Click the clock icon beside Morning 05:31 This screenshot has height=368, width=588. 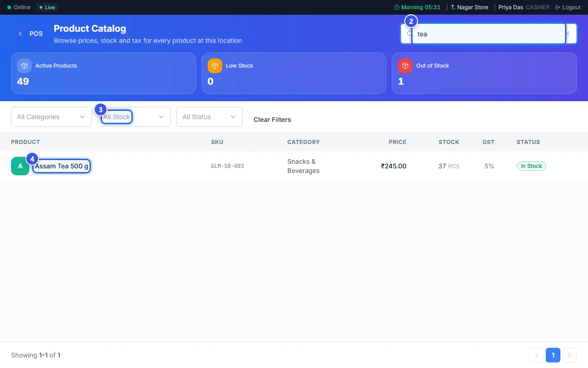(x=397, y=7)
